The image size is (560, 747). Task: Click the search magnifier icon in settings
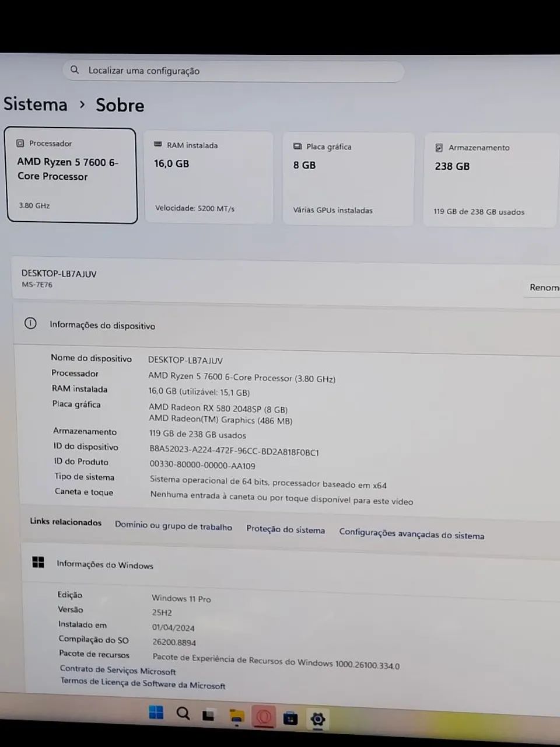pyautogui.click(x=75, y=69)
